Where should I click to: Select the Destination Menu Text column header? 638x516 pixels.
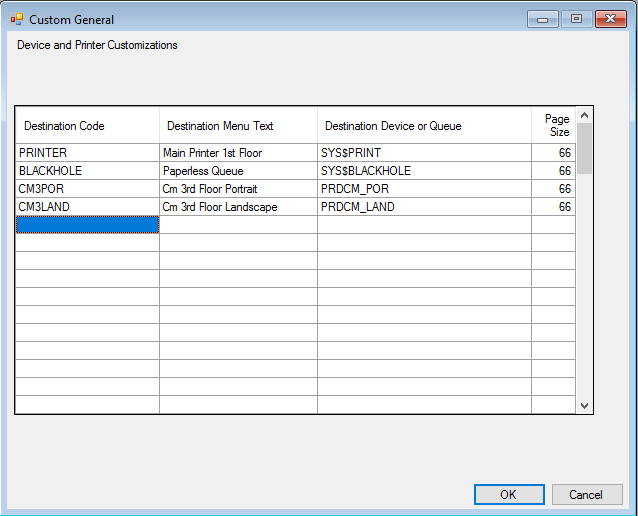click(238, 126)
